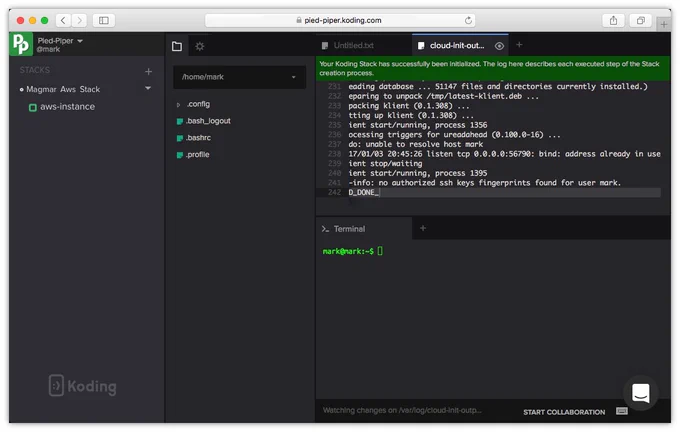Screen dimensions: 680x432
Task: Expand the .config folder triangle
Action: coord(178,105)
